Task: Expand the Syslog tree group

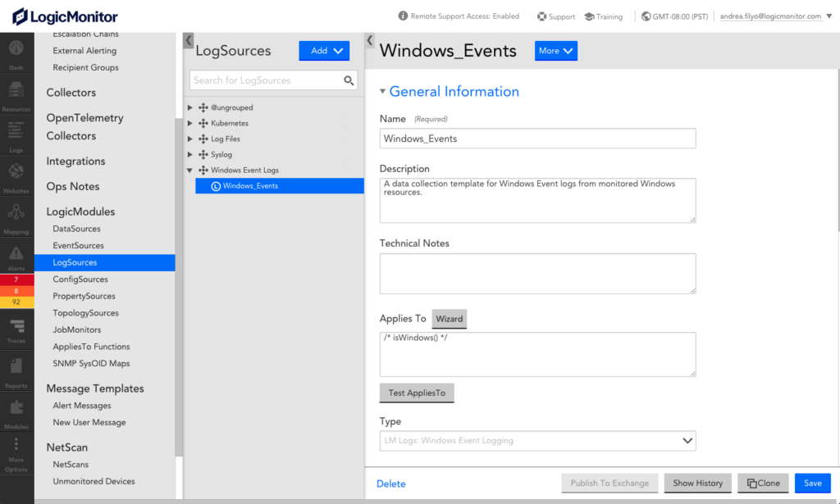Action: [189, 154]
